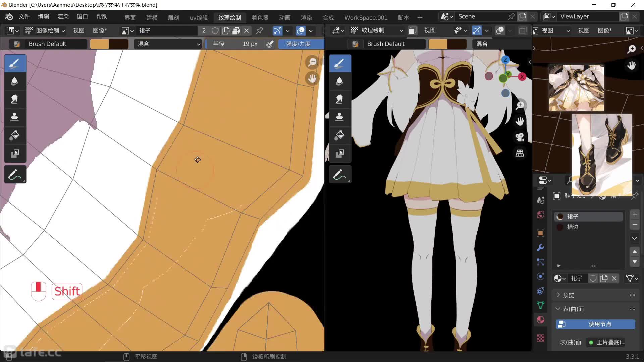
Task: Open the image browse dropdown next to 裙子
Action: (x=127, y=31)
